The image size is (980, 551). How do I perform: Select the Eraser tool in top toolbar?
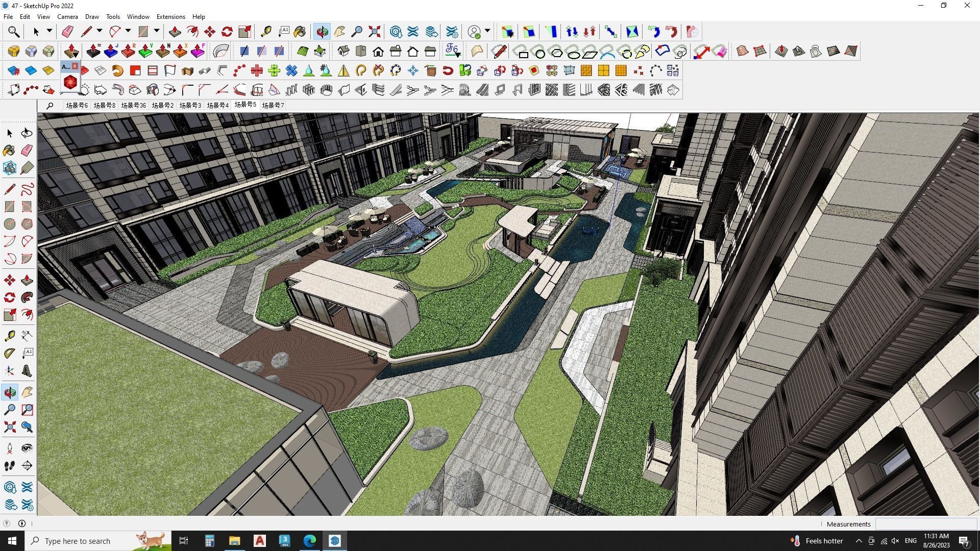[x=67, y=32]
